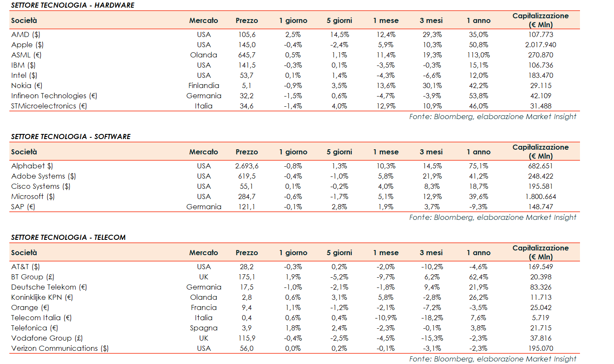Click the Nokia (€) company cell

(27, 85)
